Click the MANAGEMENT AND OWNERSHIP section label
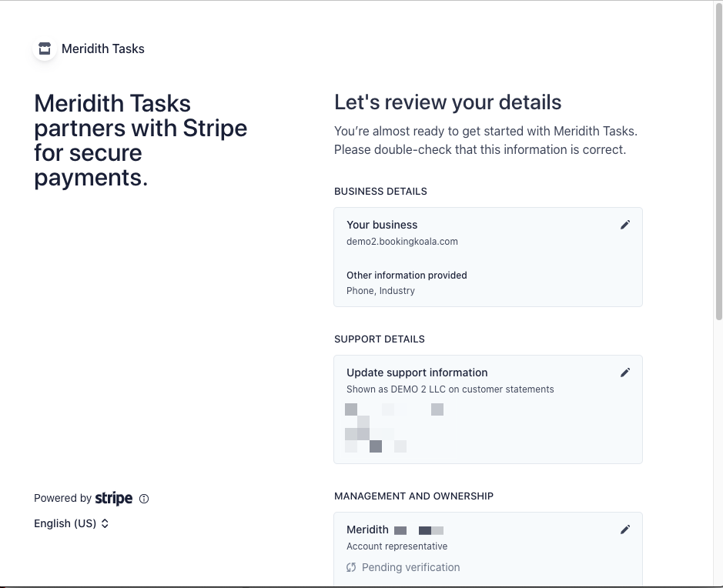The width and height of the screenshot is (723, 588). [x=413, y=496]
